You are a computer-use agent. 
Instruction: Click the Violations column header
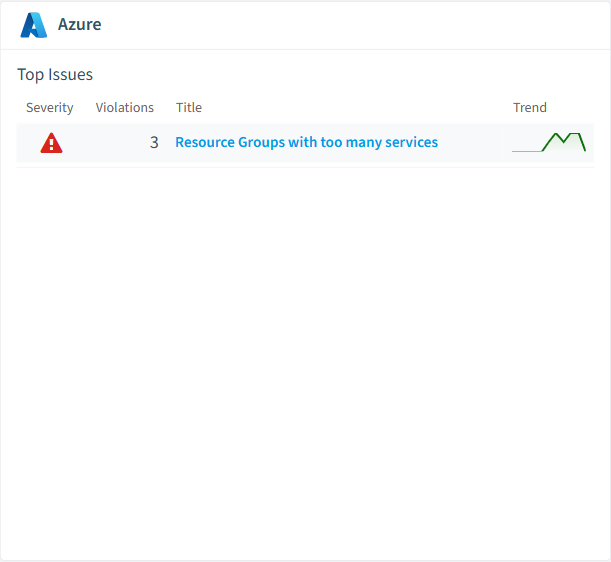pyautogui.click(x=125, y=108)
